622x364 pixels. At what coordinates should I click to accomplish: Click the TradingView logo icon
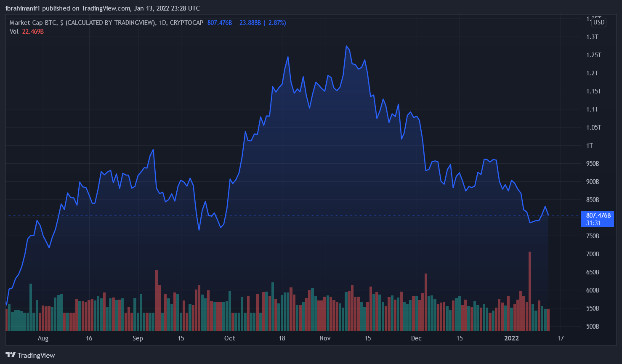11,355
